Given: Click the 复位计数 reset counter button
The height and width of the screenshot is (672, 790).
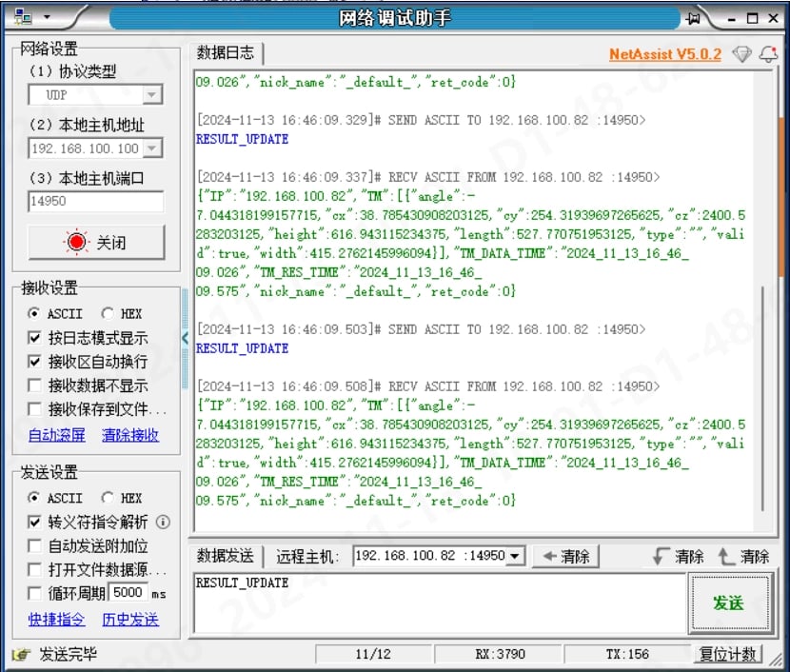Looking at the screenshot, I should tap(727, 654).
